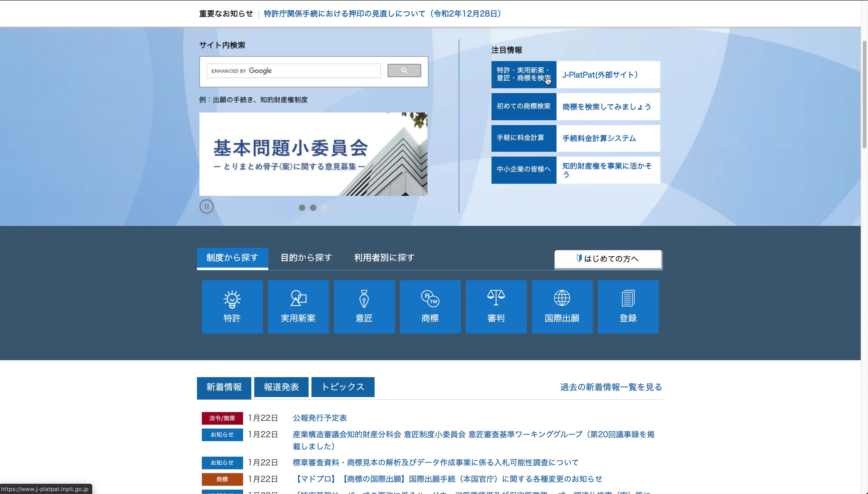
Task: Click the 特許 lightbulb icon tile
Action: coord(232,306)
